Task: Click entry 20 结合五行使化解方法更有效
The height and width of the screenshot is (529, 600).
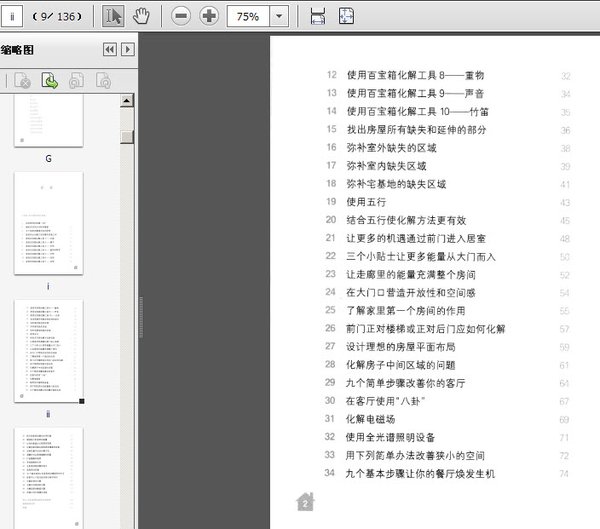Action: pyautogui.click(x=448, y=220)
